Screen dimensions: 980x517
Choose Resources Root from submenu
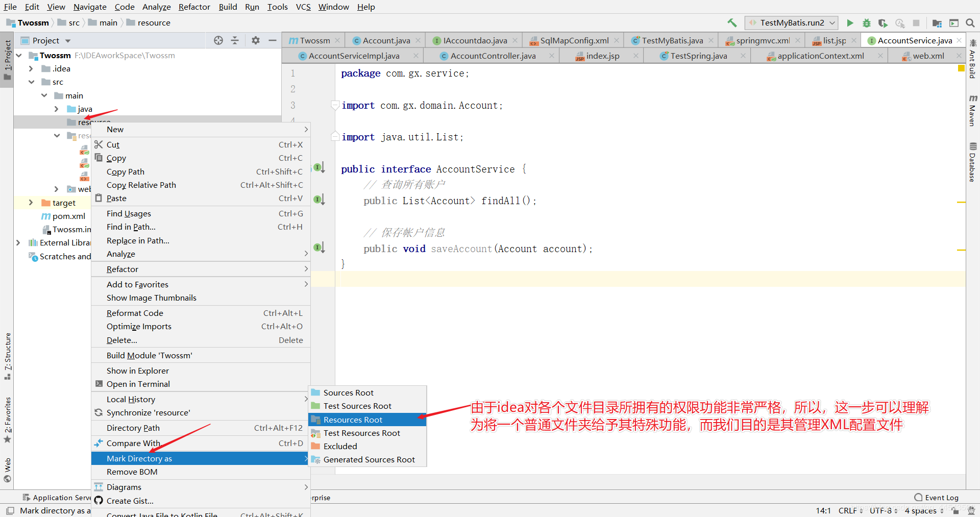click(x=353, y=420)
